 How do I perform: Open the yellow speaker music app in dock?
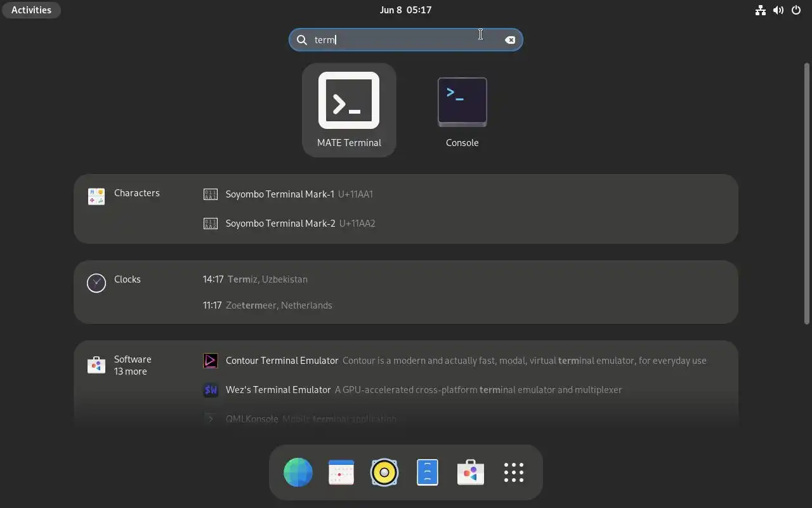coord(384,472)
